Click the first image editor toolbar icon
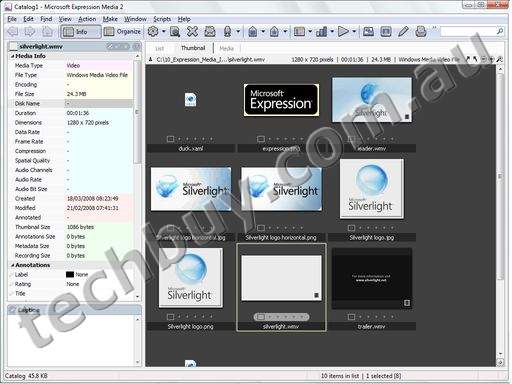The image size is (512, 384). pos(368,32)
